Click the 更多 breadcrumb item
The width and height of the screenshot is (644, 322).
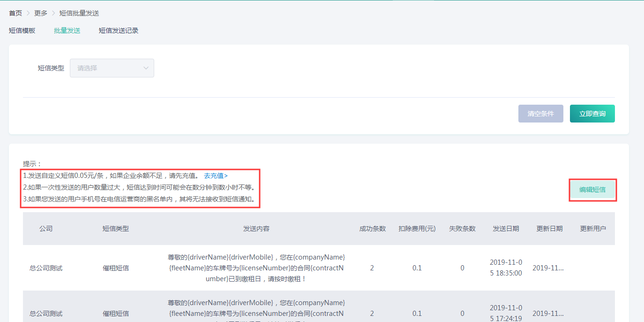[41, 13]
